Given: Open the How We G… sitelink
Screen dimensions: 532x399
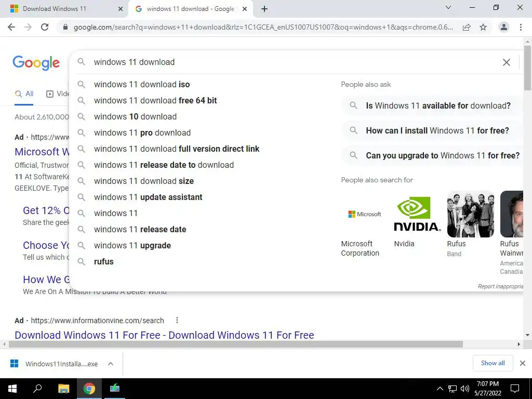Looking at the screenshot, I should pos(46,280).
